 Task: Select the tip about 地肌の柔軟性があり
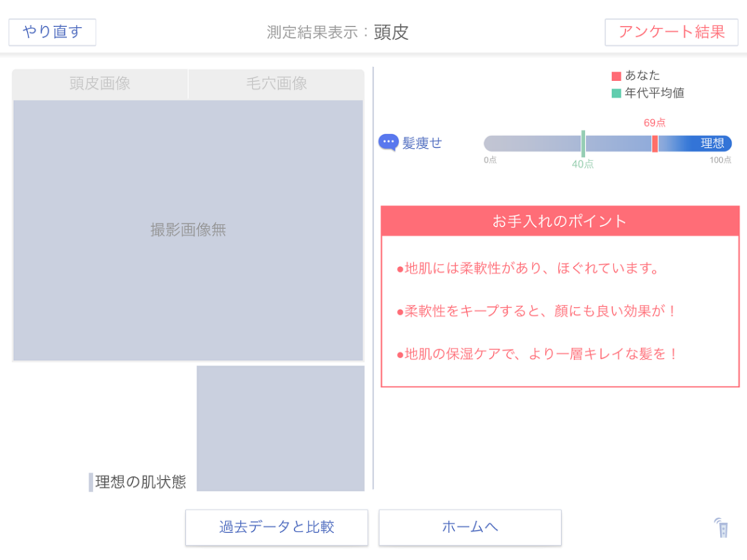click(528, 268)
